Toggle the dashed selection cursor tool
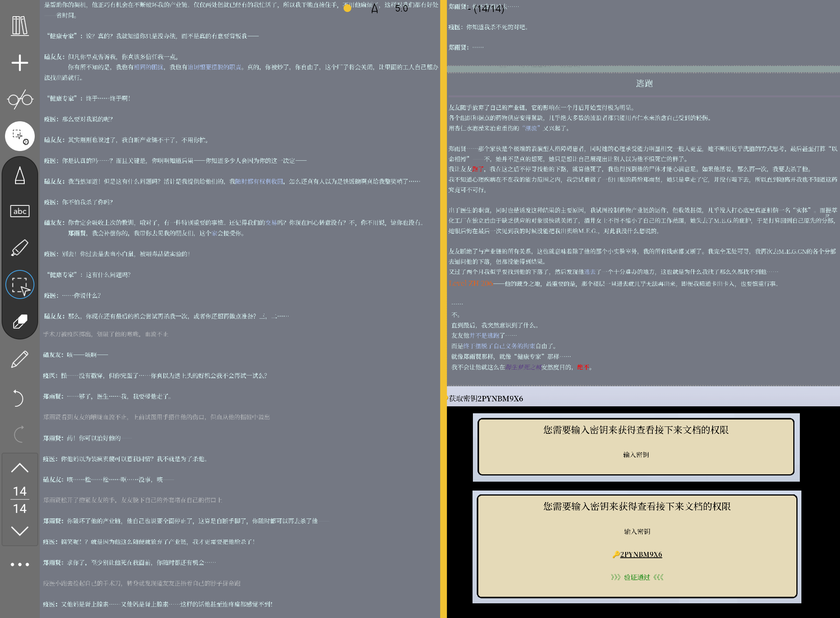Image resolution: width=840 pixels, height=618 pixels. point(20,285)
